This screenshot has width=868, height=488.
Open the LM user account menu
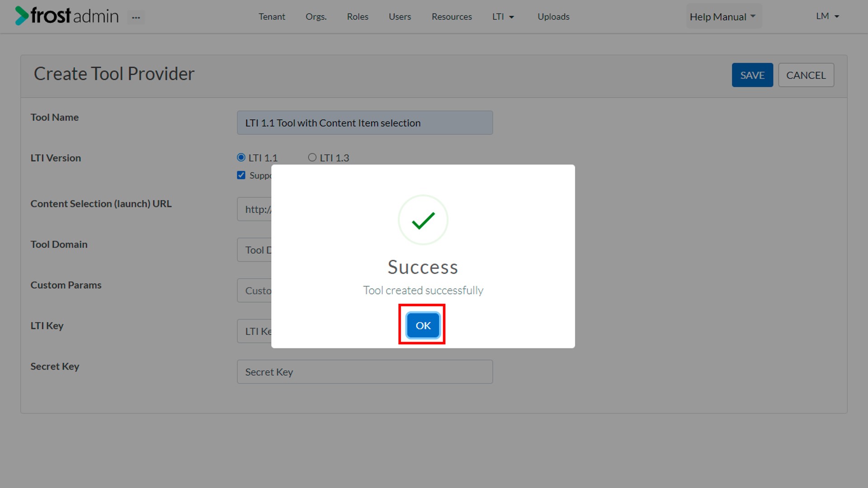pos(828,16)
